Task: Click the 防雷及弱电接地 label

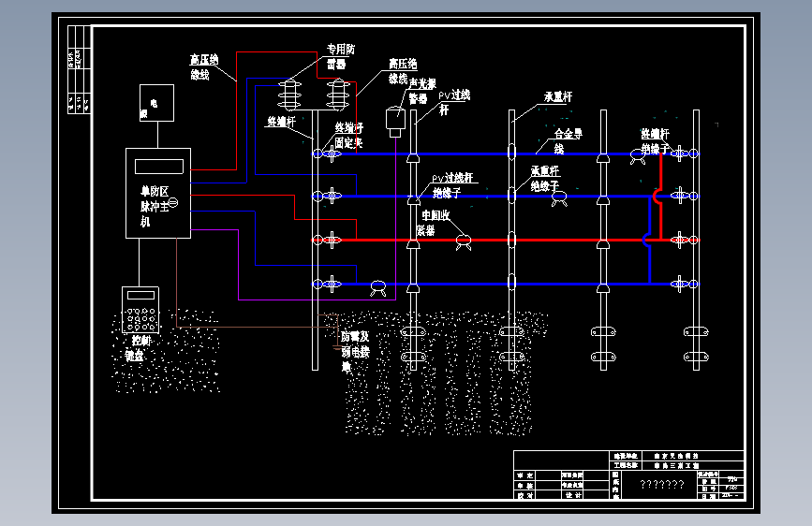Action: coord(355,352)
